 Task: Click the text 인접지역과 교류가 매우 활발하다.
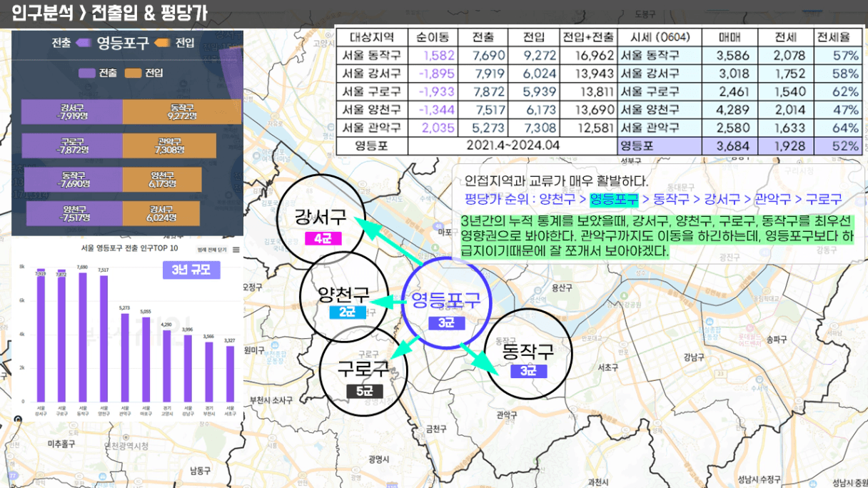tap(557, 181)
